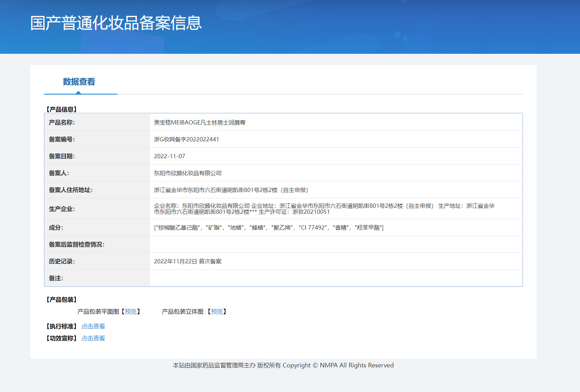Select the product name 美宝格MEIBAOGE凡士林男士润唇膏
This screenshot has height=392, width=580.
pos(199,122)
